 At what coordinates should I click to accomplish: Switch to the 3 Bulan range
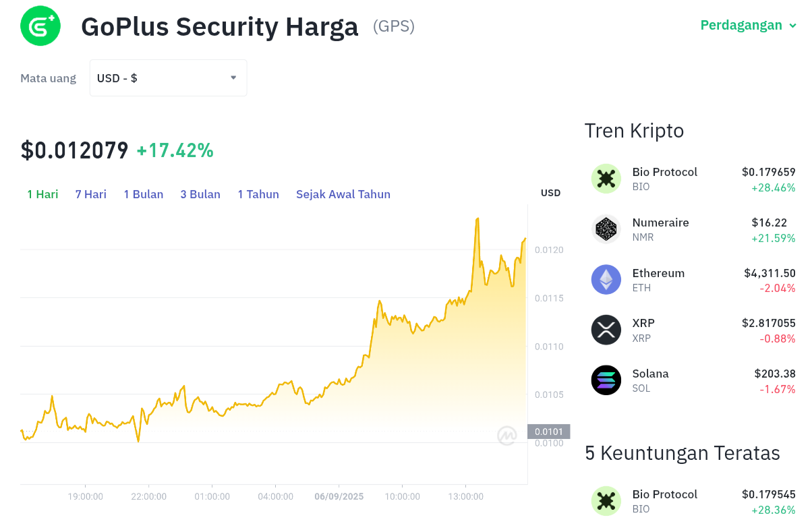200,194
